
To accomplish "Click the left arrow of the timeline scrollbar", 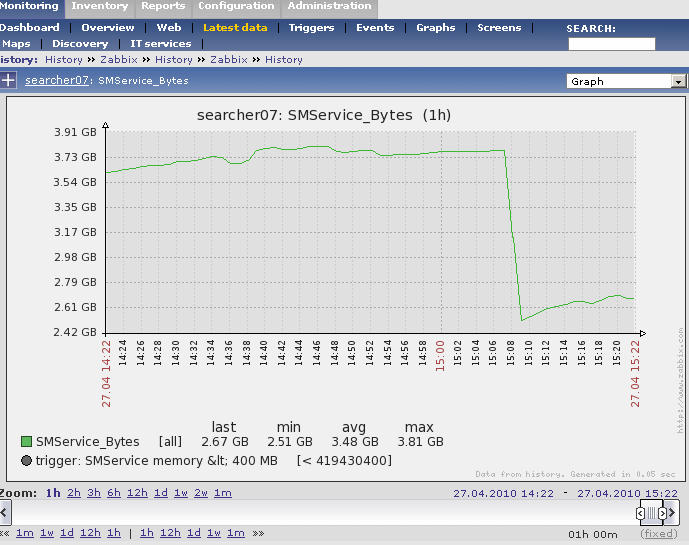I will (4, 513).
